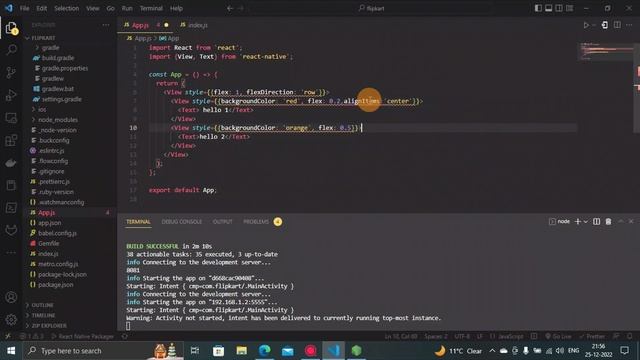Open run options dropdown next to play
640x360 pixels.
point(594,25)
